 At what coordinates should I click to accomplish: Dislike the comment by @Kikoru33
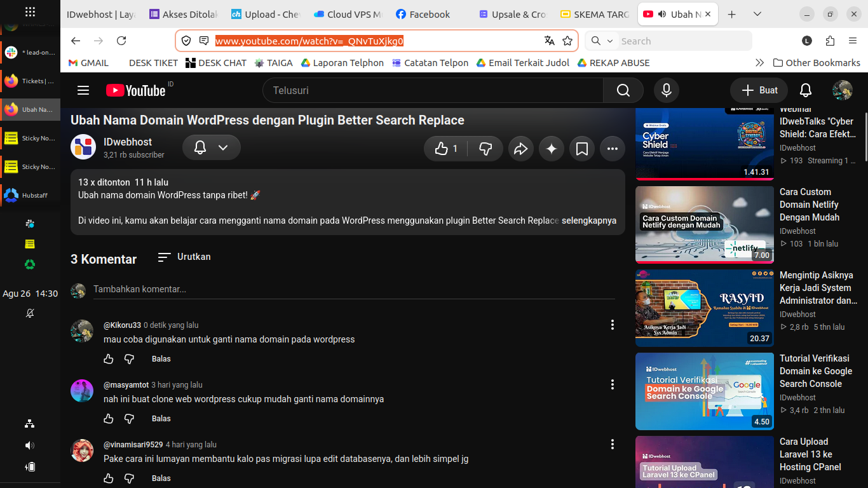pyautogui.click(x=129, y=359)
